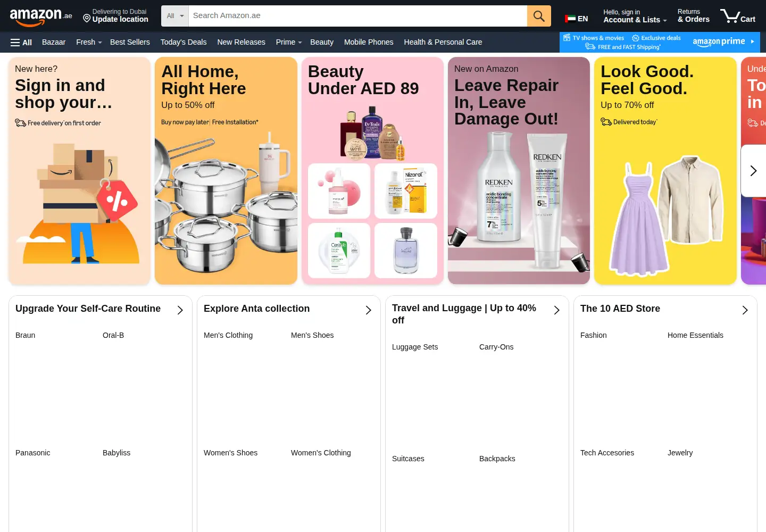The image size is (766, 532).
Task: Open Today's Deals nav item
Action: pyautogui.click(x=184, y=42)
